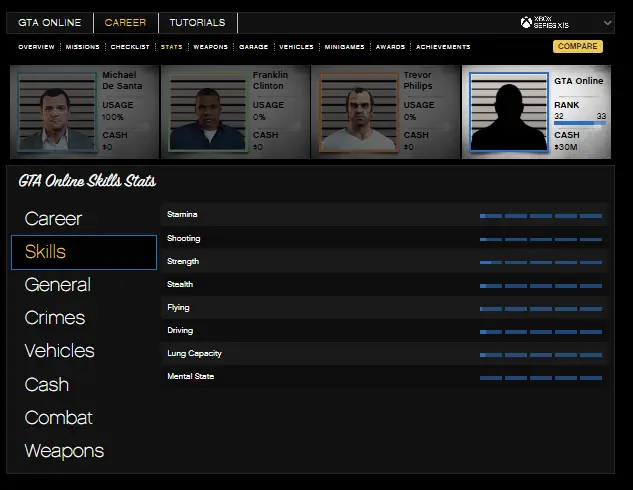Choose Weapons in the left sidebar
Viewport: 633px width, 490px height.
(64, 451)
